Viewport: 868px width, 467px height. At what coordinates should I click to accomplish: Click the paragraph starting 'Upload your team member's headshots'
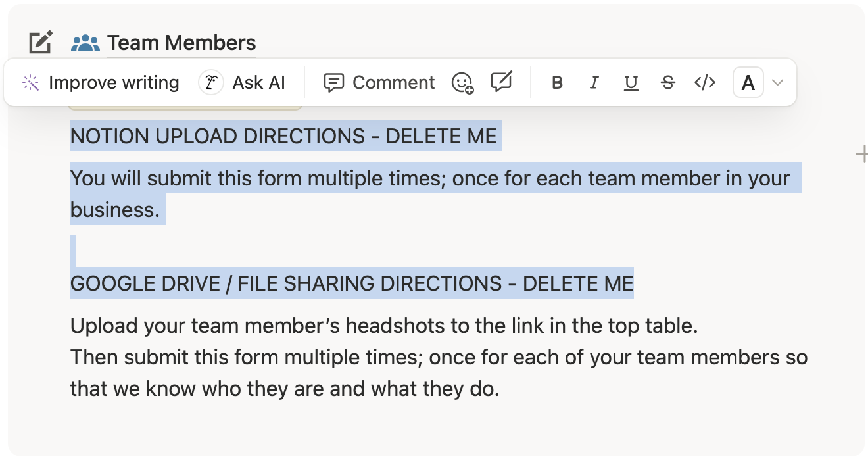pos(383,326)
